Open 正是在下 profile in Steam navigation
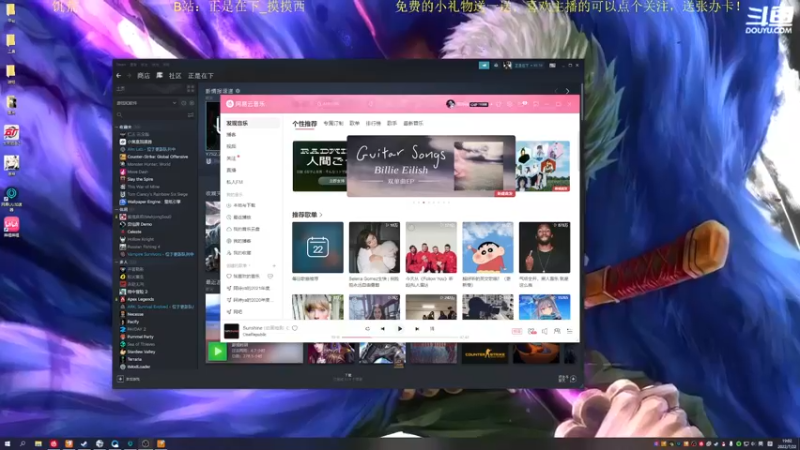 coord(201,76)
